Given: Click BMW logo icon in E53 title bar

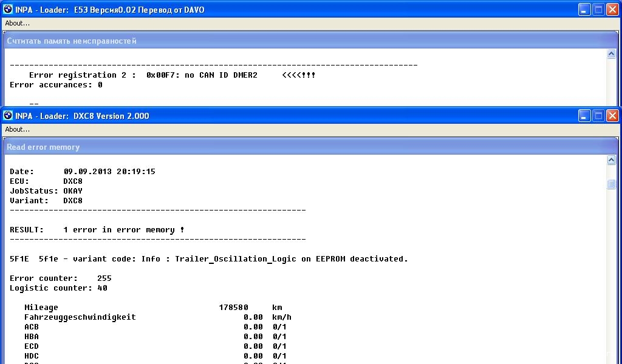Looking at the screenshot, I should [8, 10].
